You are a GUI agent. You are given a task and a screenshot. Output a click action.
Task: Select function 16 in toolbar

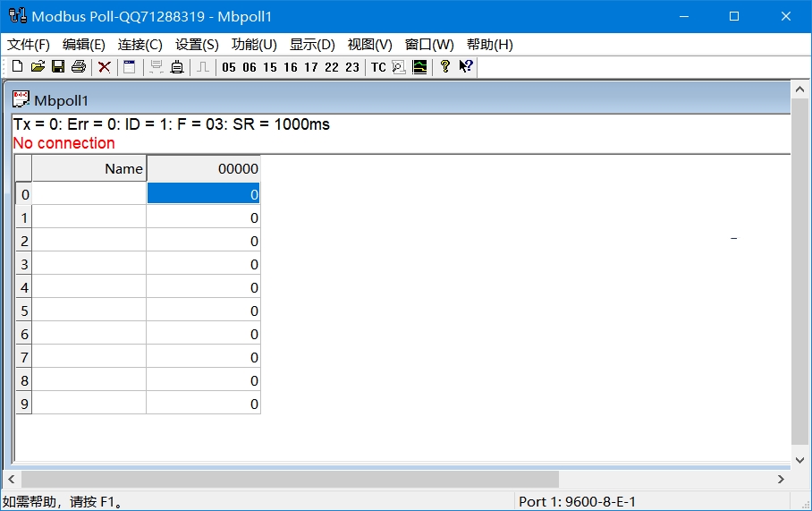[291, 67]
